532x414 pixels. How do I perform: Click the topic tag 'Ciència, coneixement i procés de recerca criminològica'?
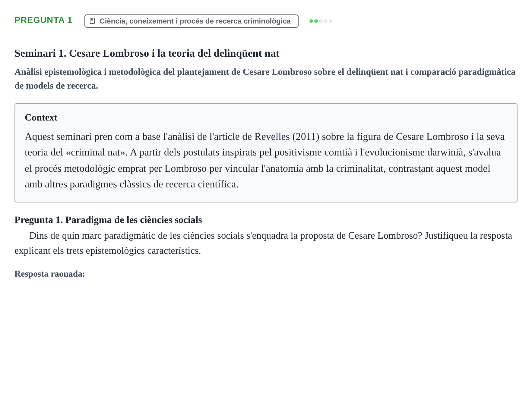(192, 21)
